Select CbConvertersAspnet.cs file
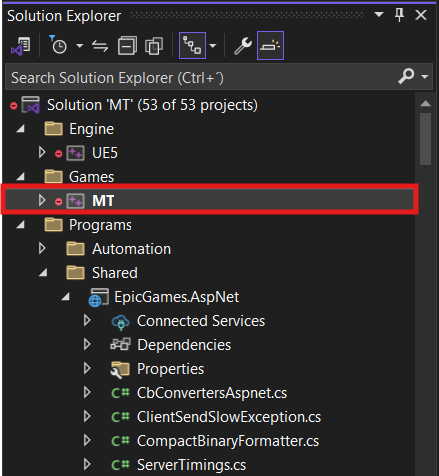 212,393
